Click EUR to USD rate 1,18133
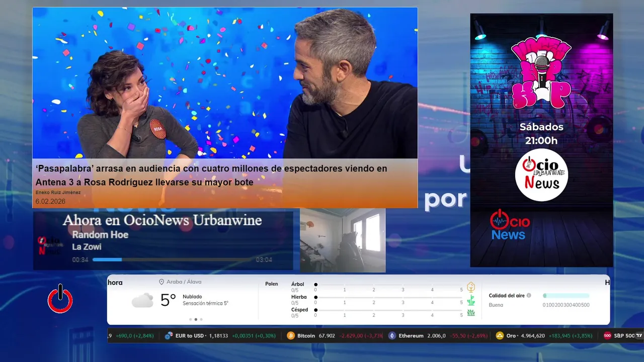The height and width of the screenshot is (362, 644). pos(218,336)
